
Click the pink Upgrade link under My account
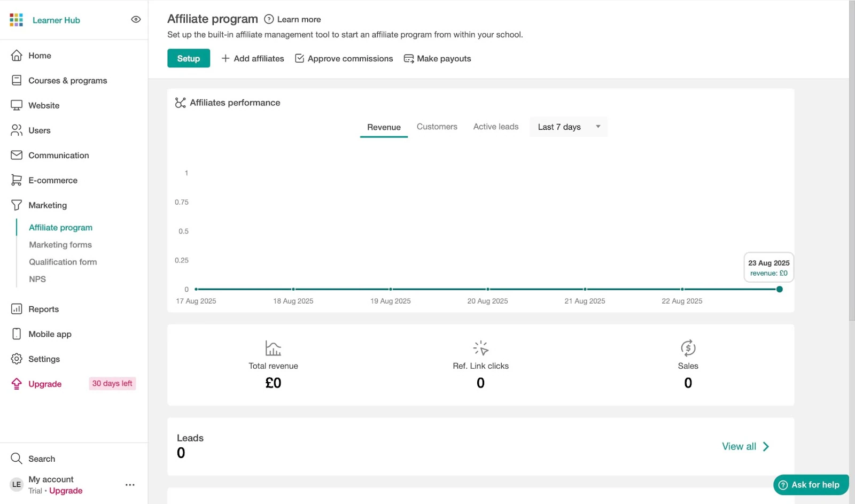click(66, 491)
